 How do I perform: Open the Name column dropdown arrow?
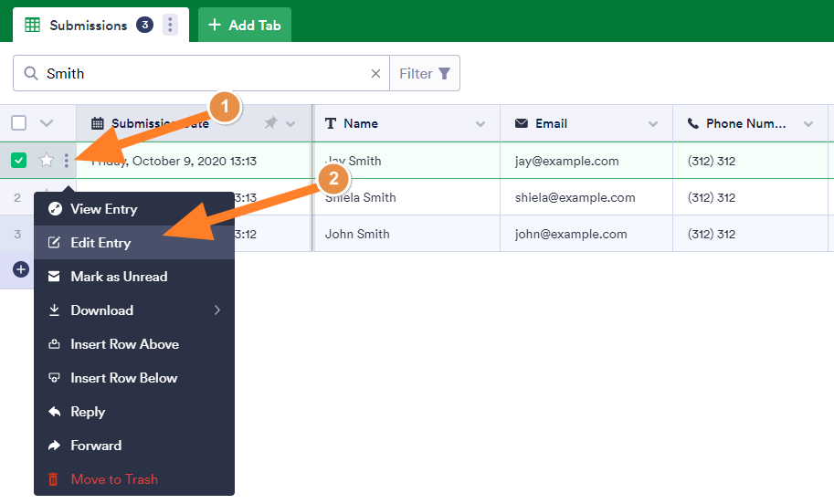click(x=480, y=124)
